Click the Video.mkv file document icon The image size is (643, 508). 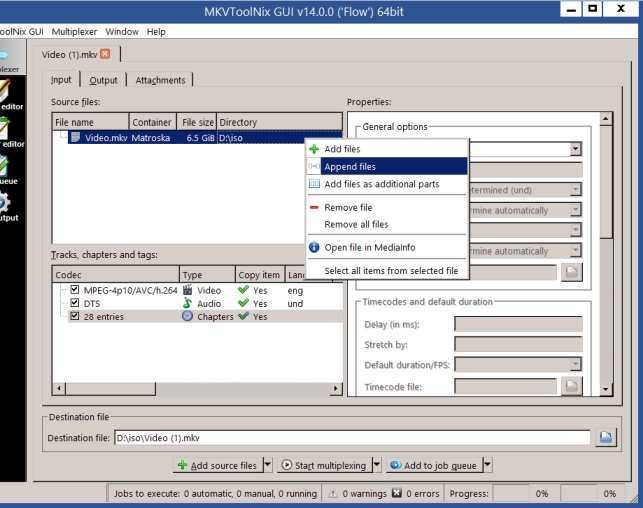(76, 137)
